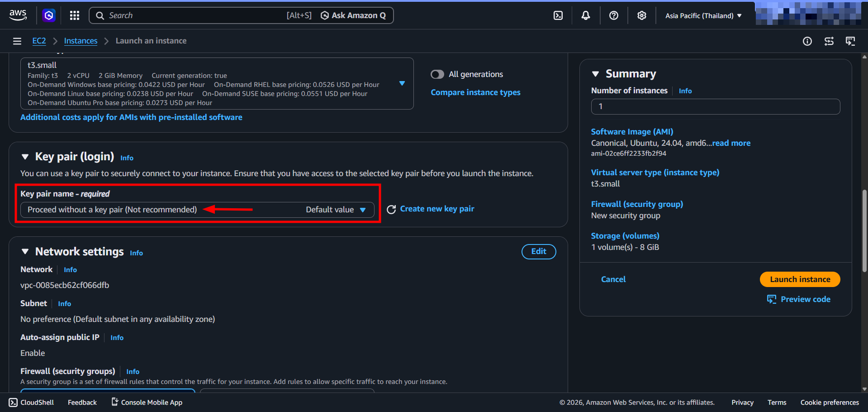Screen dimensions: 868x412
Task: Open the Terms footer link
Action: tap(777, 402)
